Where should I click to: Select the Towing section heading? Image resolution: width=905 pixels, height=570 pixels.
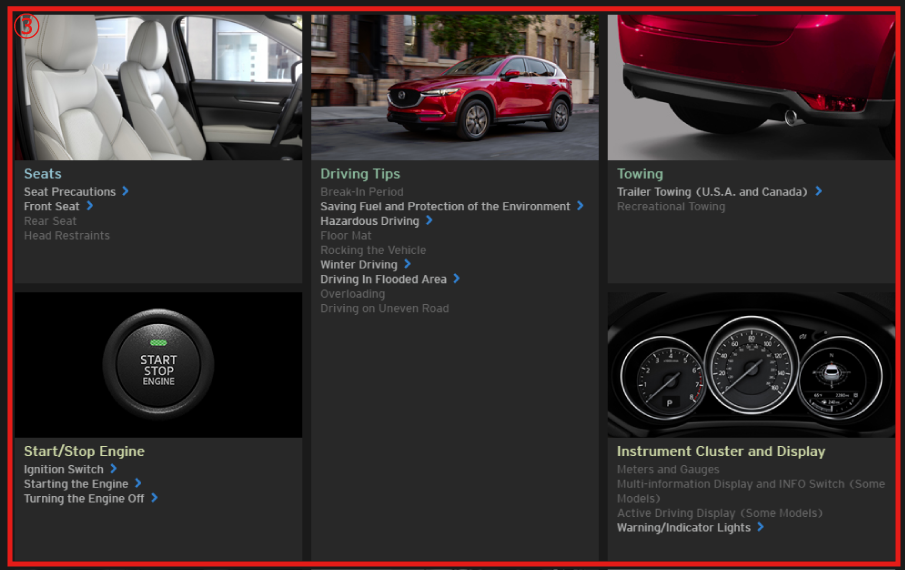point(640,174)
